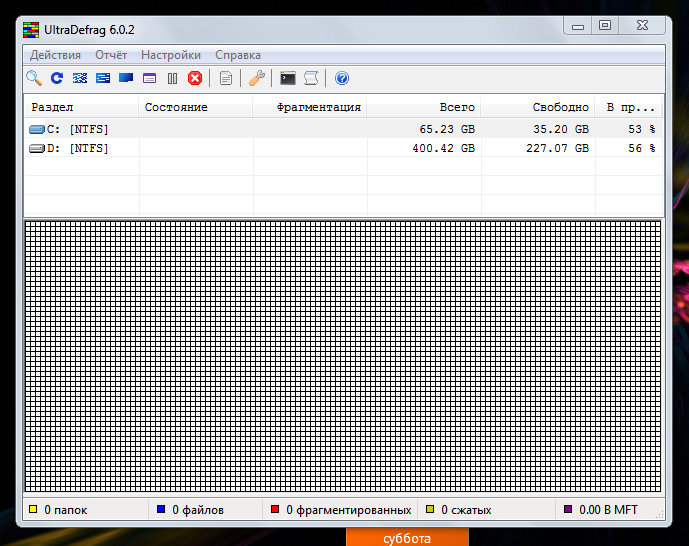The width and height of the screenshot is (689, 546).
Task: Edit boot time script scroll icon
Action: [311, 78]
